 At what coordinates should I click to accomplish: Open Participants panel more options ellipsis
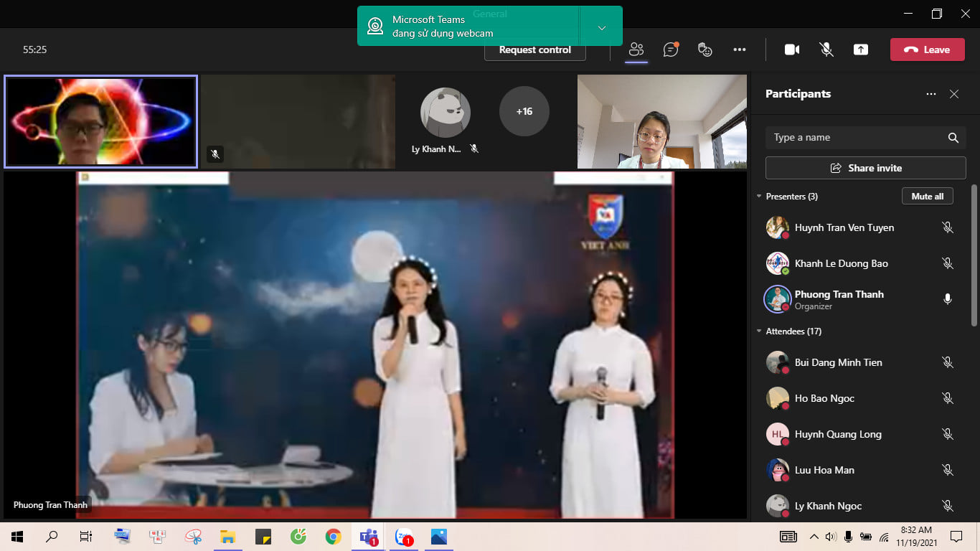(931, 94)
